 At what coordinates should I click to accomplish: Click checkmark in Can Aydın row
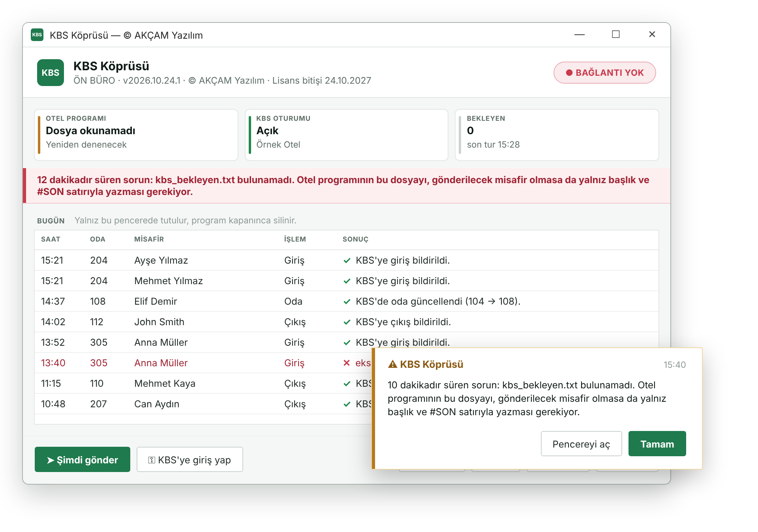(347, 404)
